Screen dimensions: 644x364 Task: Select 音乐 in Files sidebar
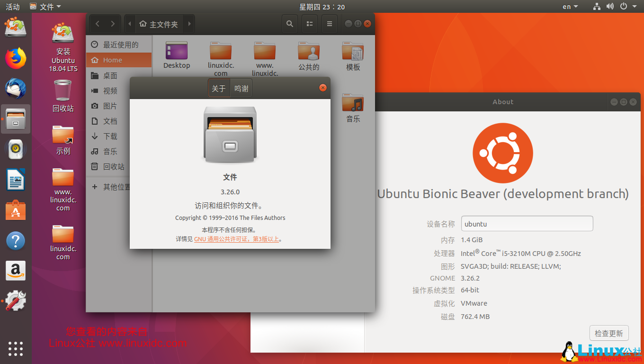click(119, 152)
